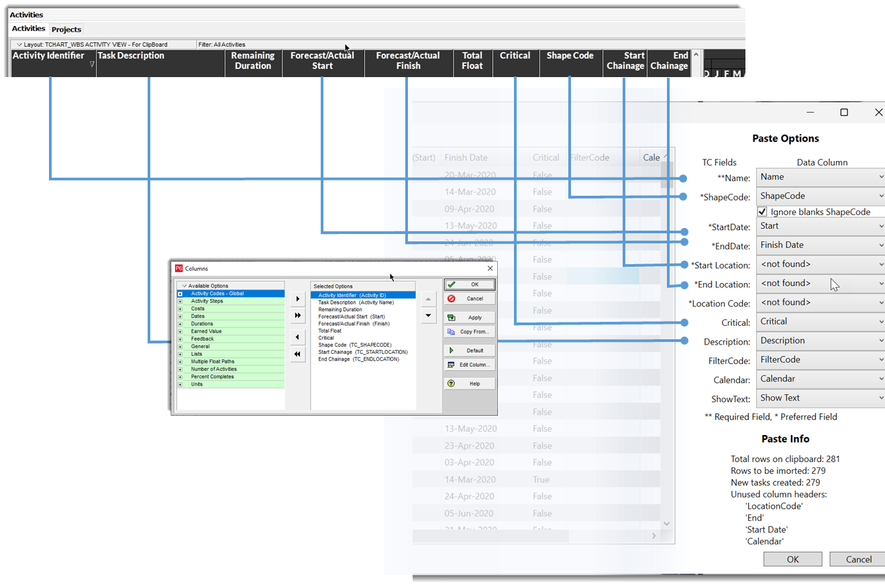Click the remove column left arrow
The width and height of the screenshot is (885, 588).
(298, 337)
